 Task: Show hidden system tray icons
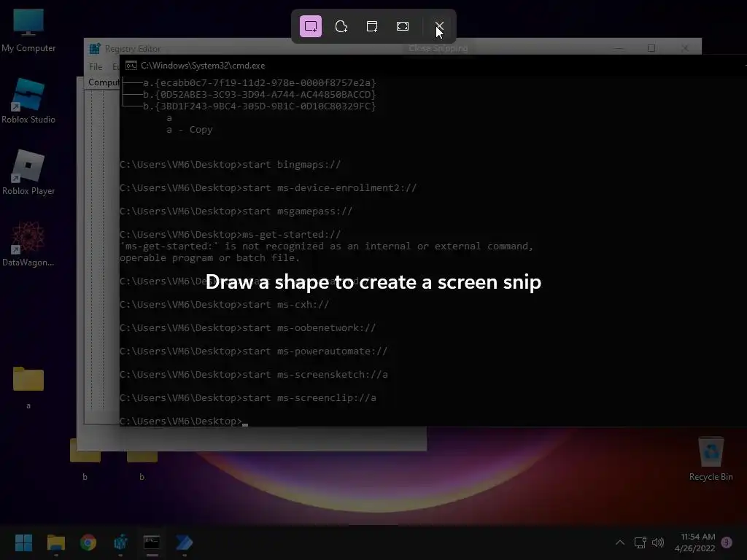[x=620, y=542]
